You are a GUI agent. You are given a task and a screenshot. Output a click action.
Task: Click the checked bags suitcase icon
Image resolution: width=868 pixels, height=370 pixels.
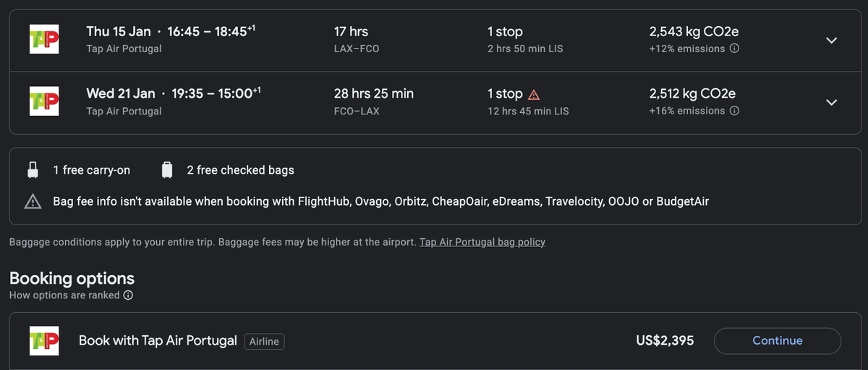(x=167, y=170)
